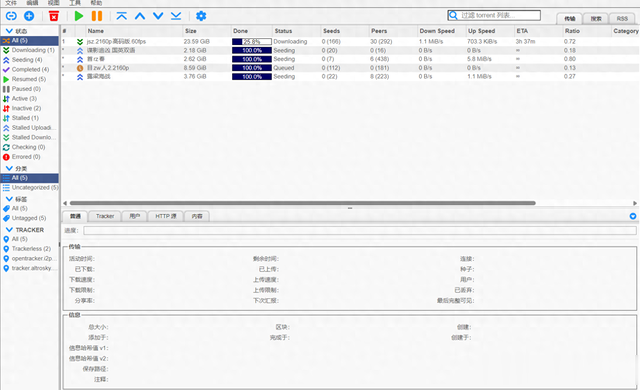The width and height of the screenshot is (640, 390).
Task: Open the 用户 peers tab
Action: (x=135, y=216)
